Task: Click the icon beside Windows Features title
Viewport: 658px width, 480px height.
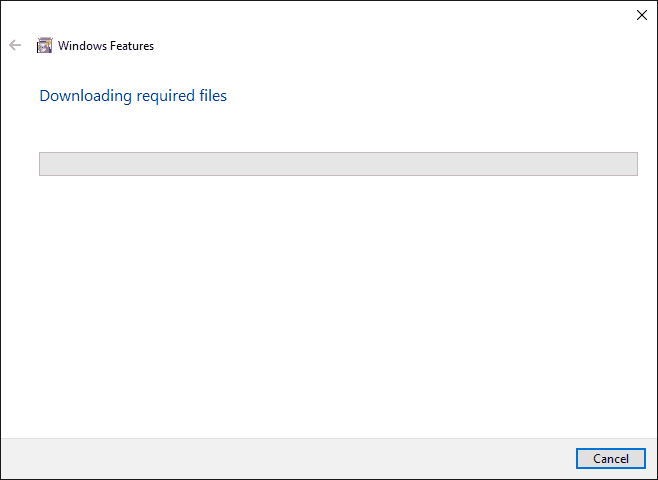Action: pyautogui.click(x=44, y=45)
